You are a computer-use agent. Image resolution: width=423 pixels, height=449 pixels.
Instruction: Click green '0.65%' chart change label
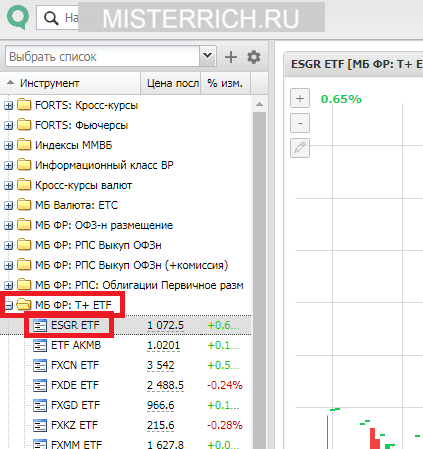click(341, 99)
